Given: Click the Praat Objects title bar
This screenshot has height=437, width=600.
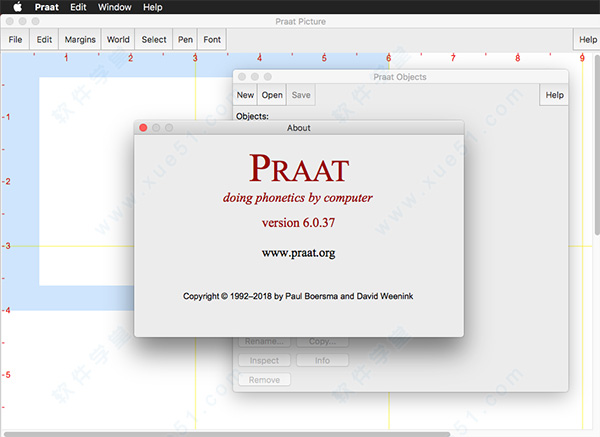Looking at the screenshot, I should point(400,77).
